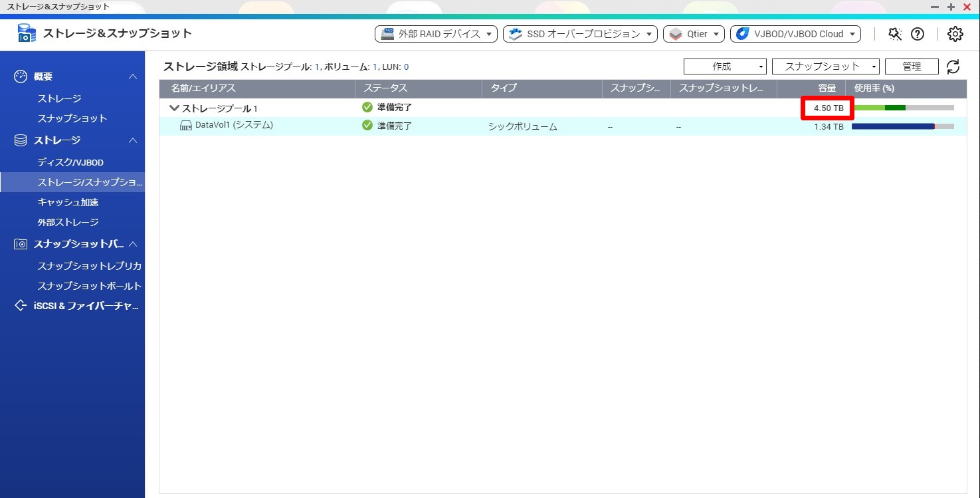The width and height of the screenshot is (980, 498).
Task: Click the シックボリューム type cell
Action: pyautogui.click(x=523, y=126)
